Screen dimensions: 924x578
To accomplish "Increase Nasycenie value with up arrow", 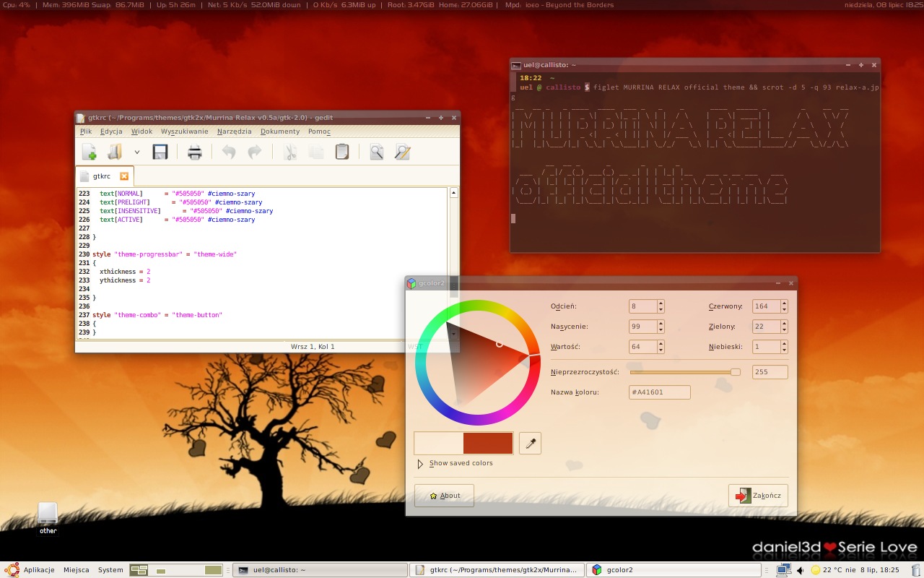I will click(661, 323).
